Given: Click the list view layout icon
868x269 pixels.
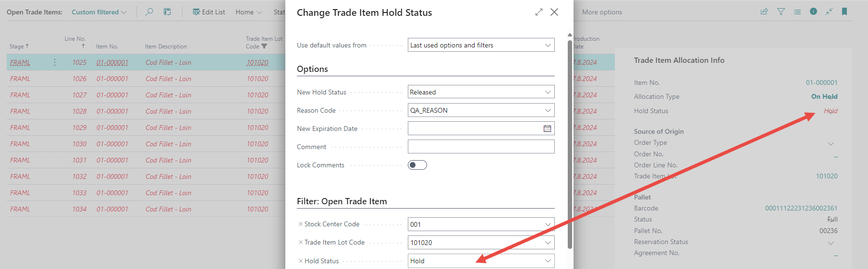Looking at the screenshot, I should 797,12.
